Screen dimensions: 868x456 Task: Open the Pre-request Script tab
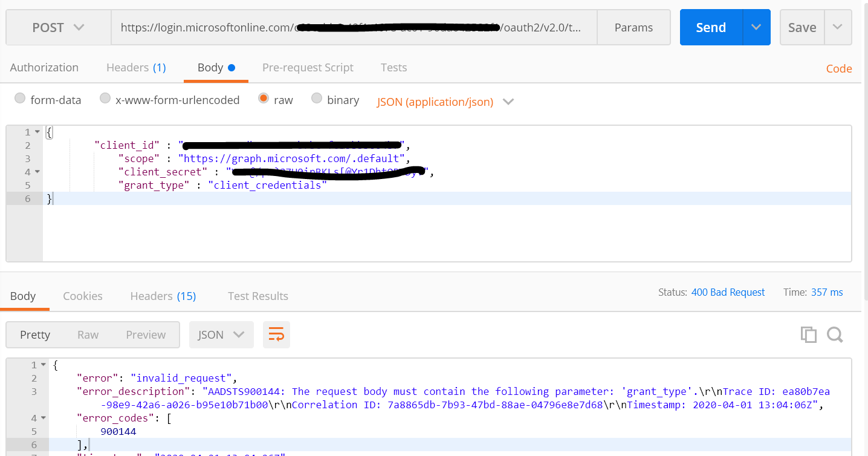pyautogui.click(x=308, y=67)
